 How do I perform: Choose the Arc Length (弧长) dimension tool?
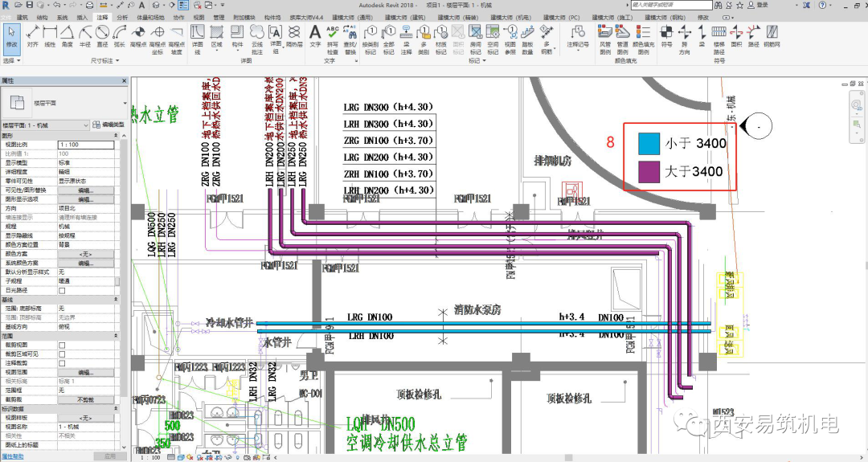click(119, 36)
